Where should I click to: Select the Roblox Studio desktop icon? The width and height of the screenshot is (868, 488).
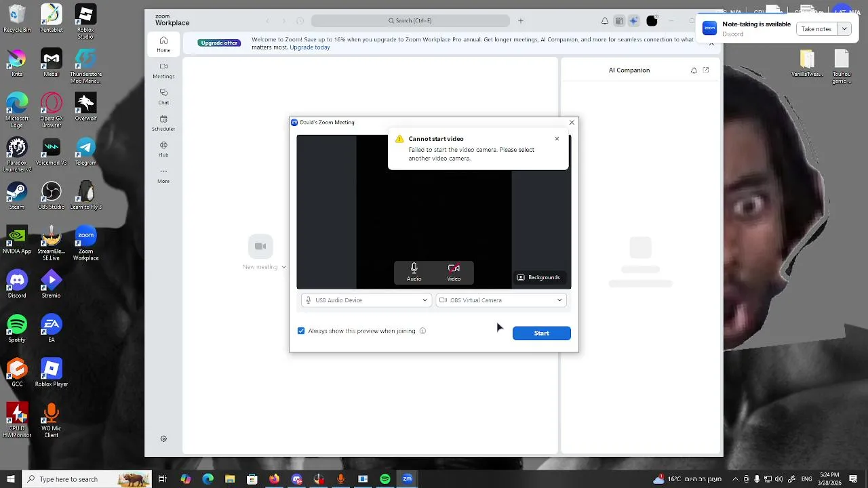(85, 22)
